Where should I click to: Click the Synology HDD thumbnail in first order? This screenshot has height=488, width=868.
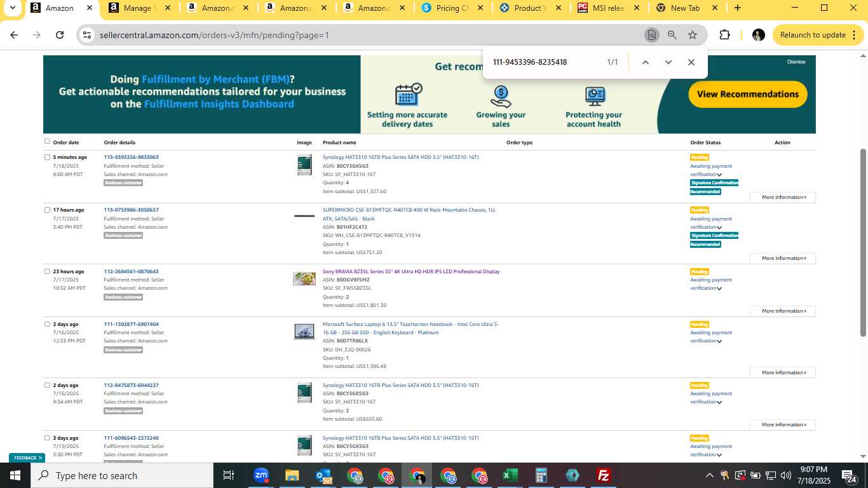[304, 165]
